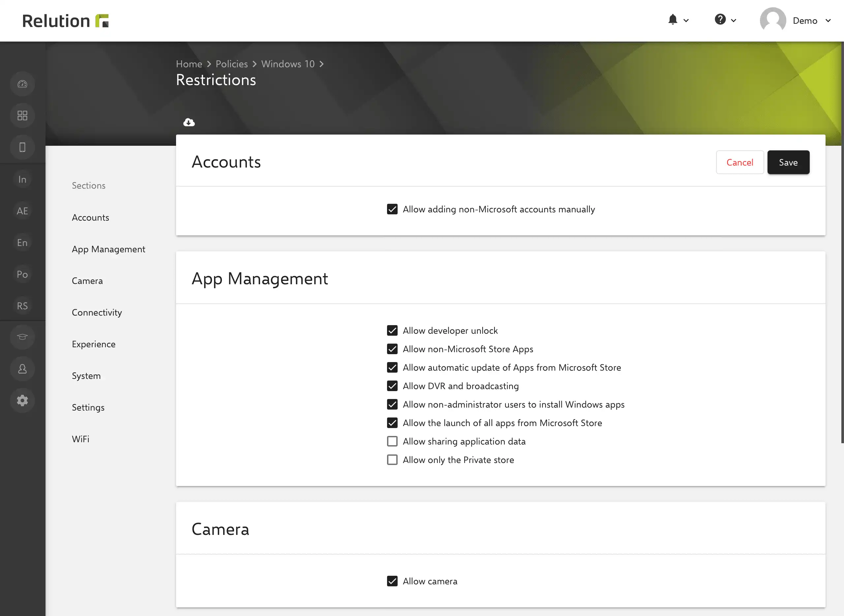Click the Restrictions page title

pos(216,80)
